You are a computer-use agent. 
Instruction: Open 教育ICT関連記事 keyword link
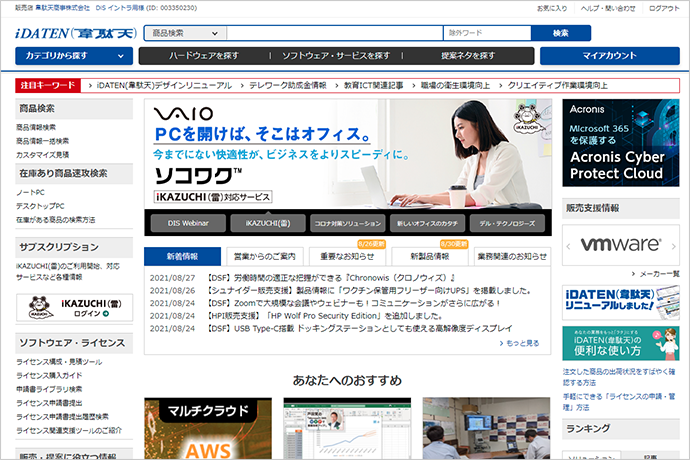tap(373, 85)
